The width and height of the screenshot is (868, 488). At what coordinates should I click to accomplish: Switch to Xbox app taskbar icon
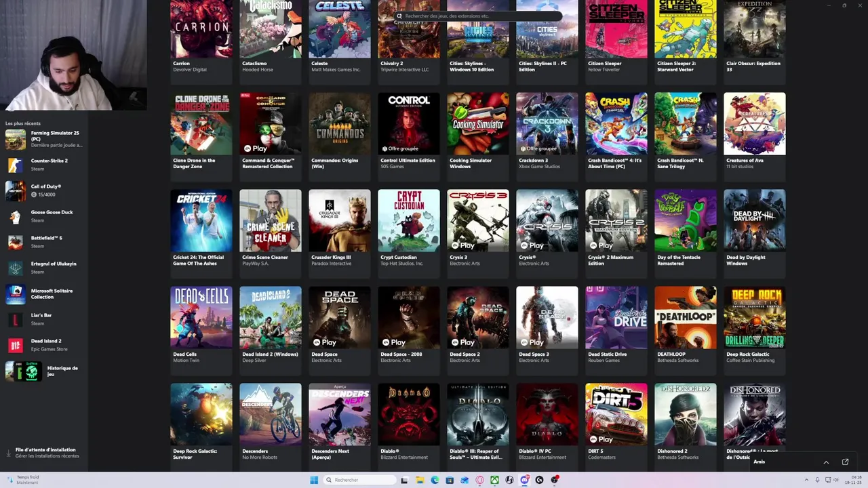(x=494, y=480)
